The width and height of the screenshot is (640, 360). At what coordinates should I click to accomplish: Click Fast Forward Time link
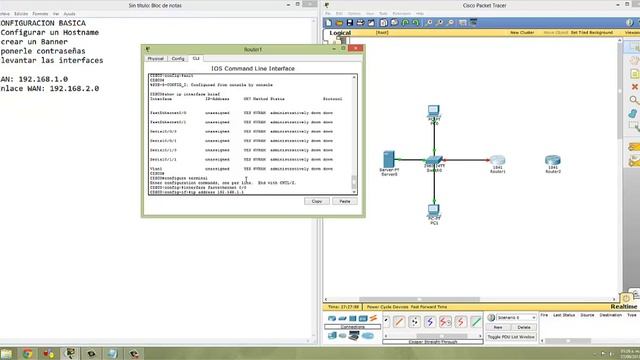coord(429,307)
